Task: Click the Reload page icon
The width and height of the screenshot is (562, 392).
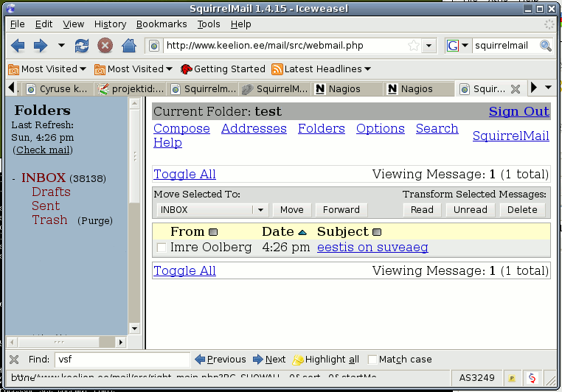Action: pyautogui.click(x=82, y=46)
